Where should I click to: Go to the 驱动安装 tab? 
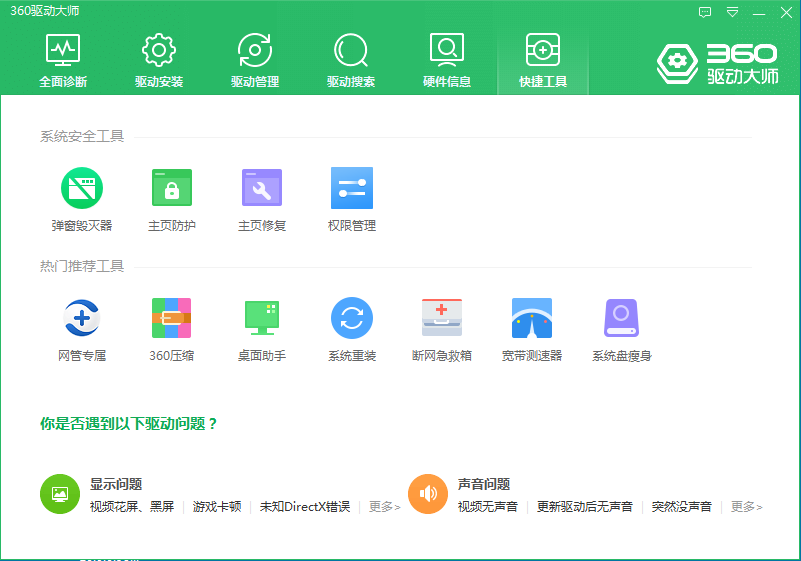coord(159,61)
